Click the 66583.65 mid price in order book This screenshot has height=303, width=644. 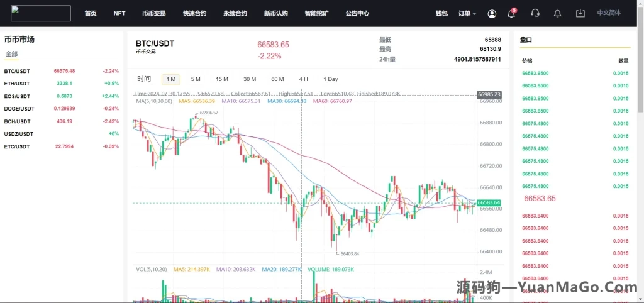(x=539, y=199)
